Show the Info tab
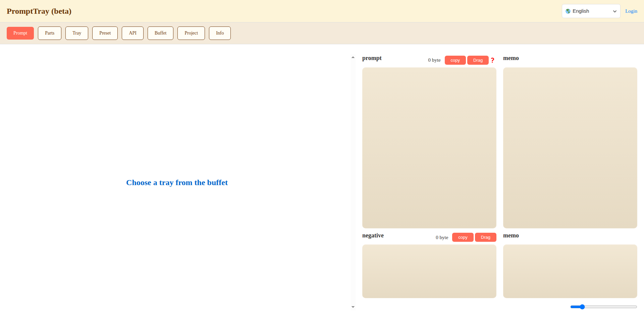The image size is (644, 333). click(220, 33)
